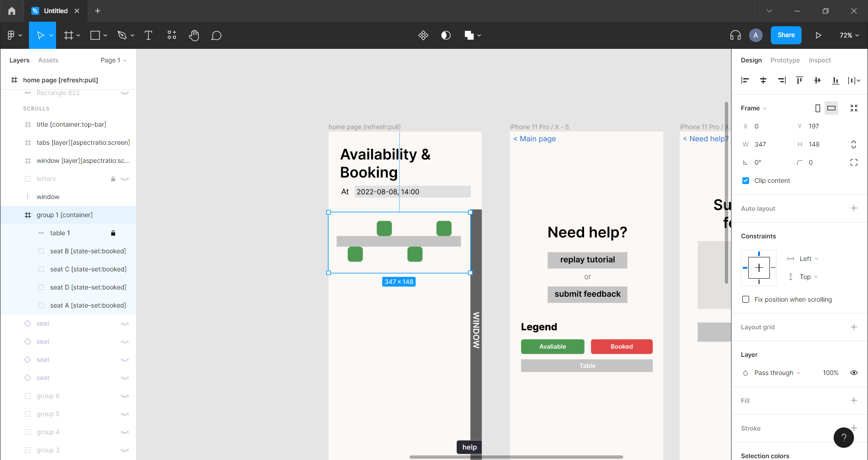
Task: Click Align horizontal centers icon
Action: coord(764,81)
